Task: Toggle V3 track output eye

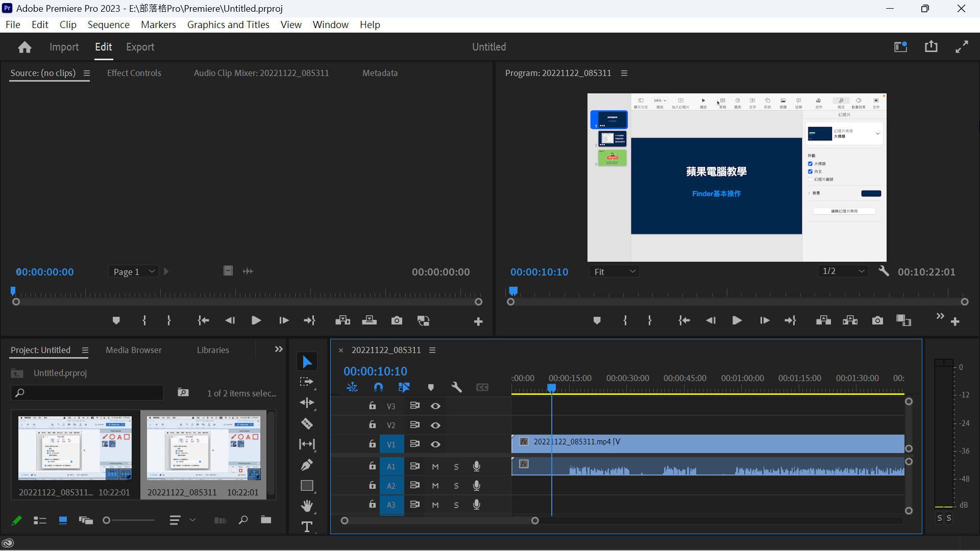Action: (x=435, y=406)
